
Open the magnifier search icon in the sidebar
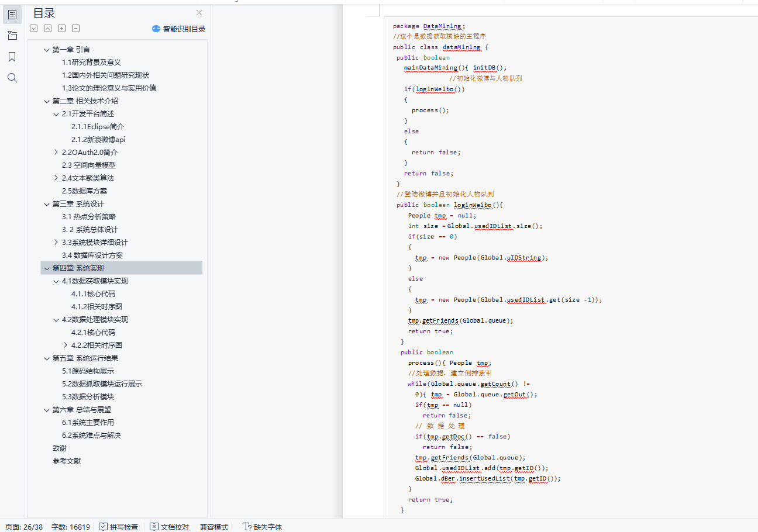(12, 78)
